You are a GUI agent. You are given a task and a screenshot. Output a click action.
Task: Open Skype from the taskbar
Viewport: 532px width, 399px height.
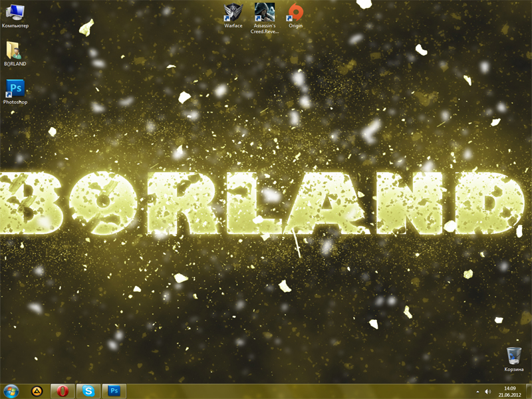pos(88,391)
